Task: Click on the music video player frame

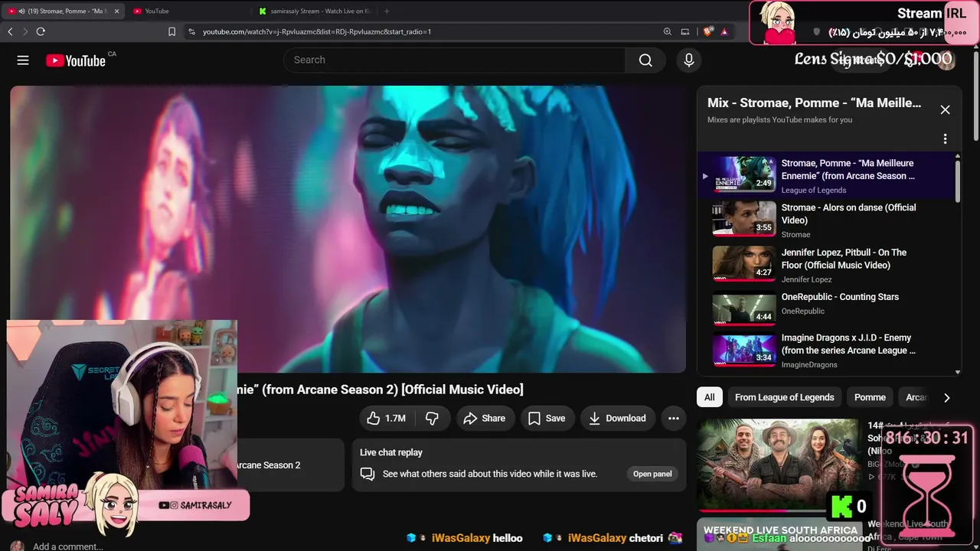Action: (x=348, y=229)
